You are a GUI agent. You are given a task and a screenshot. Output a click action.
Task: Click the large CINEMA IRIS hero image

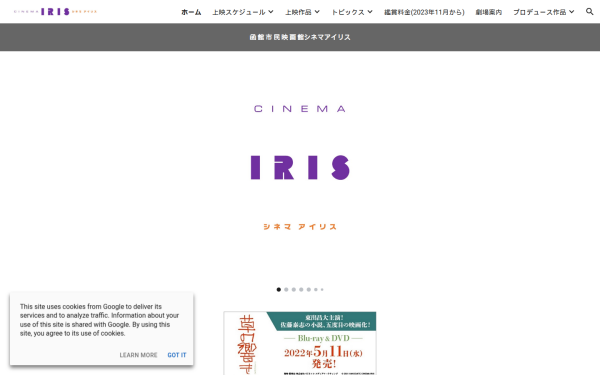[x=300, y=168]
